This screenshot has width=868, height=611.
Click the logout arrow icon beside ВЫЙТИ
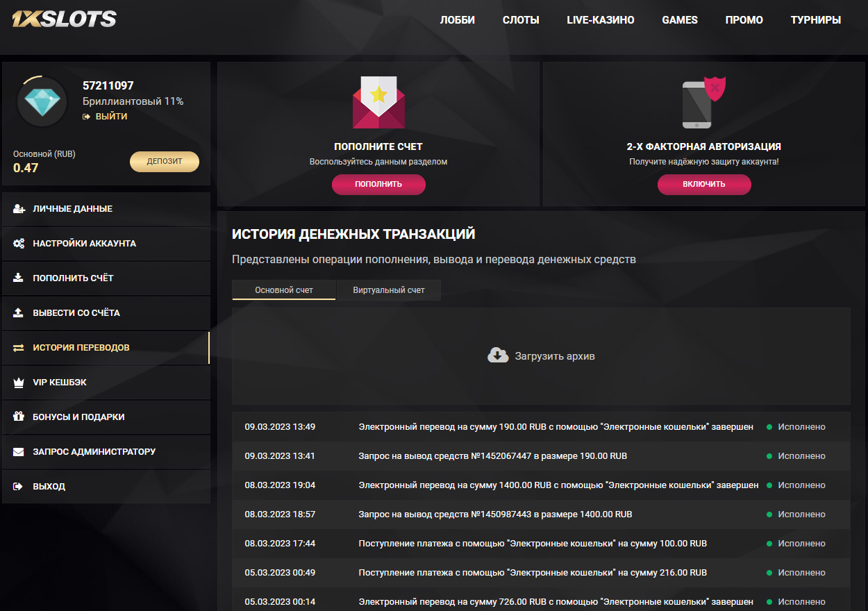click(87, 117)
